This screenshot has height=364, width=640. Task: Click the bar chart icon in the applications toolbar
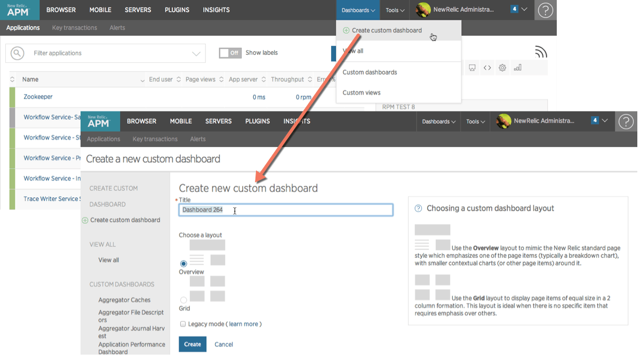517,68
